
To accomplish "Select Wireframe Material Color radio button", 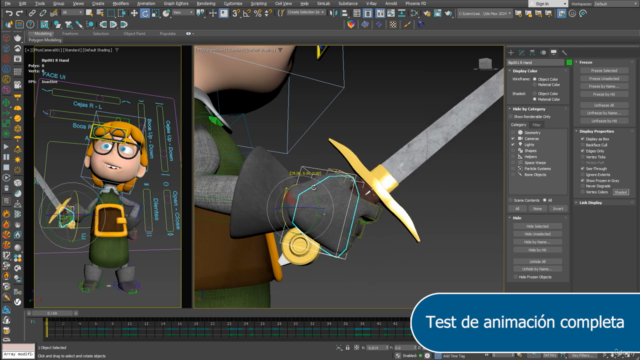I will click(535, 85).
